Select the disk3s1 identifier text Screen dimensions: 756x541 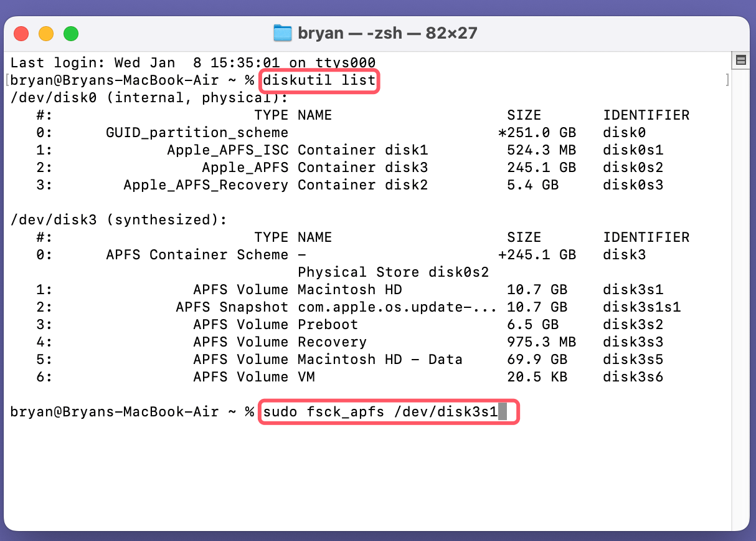pyautogui.click(x=633, y=289)
